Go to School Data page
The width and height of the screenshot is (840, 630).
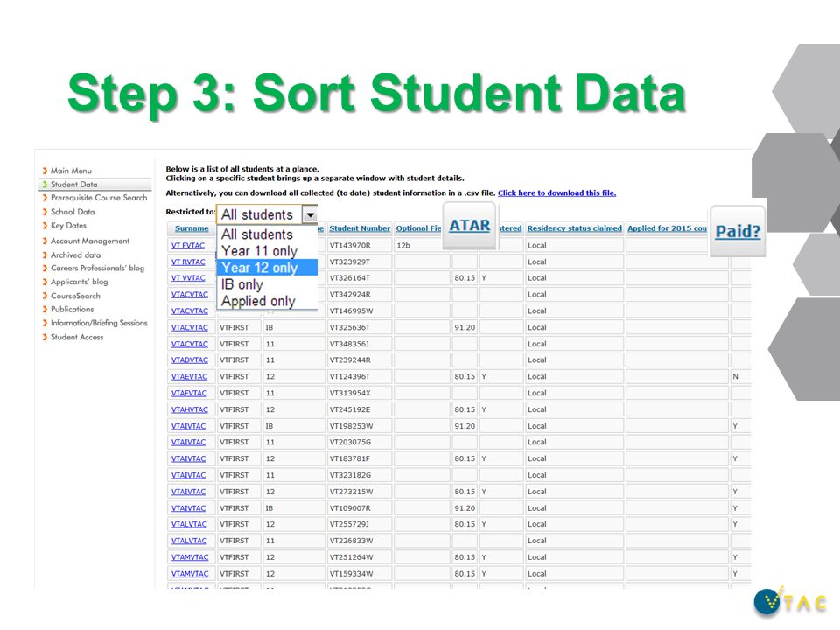[x=73, y=212]
